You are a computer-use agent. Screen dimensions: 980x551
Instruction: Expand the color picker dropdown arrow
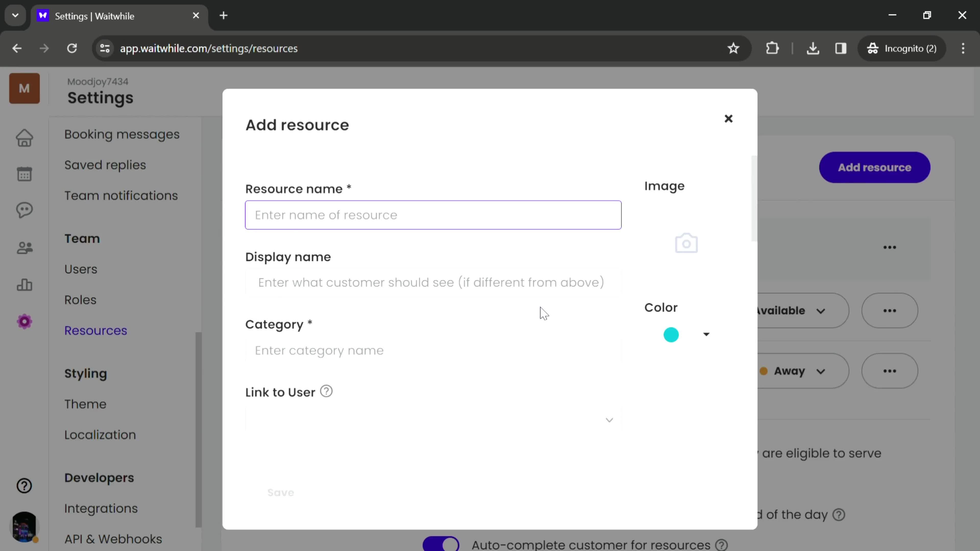[x=706, y=334]
